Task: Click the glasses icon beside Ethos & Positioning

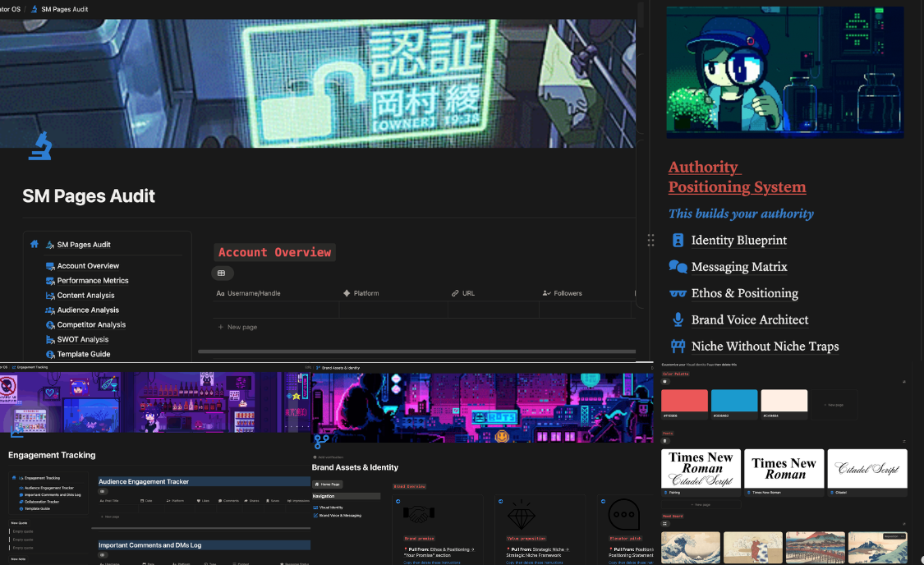Action: click(x=678, y=293)
